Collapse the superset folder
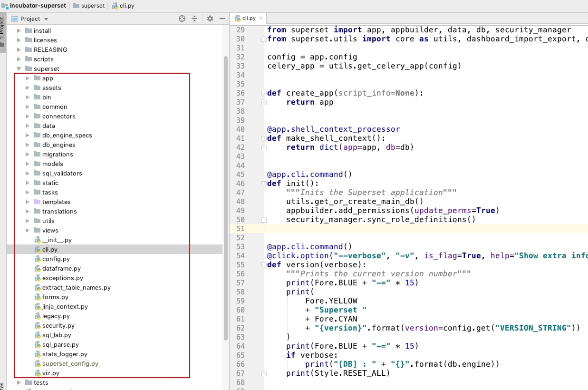 coord(19,68)
